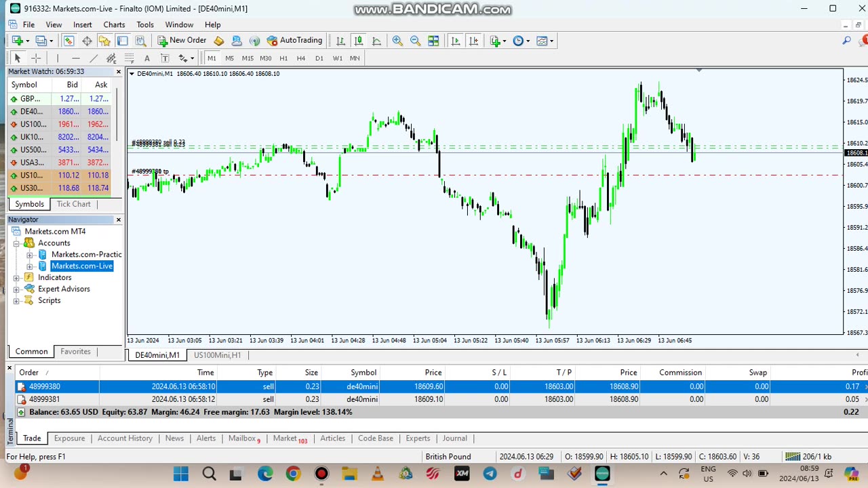This screenshot has width=868, height=488.
Task: Open Chrome from the taskbar
Action: [x=293, y=474]
